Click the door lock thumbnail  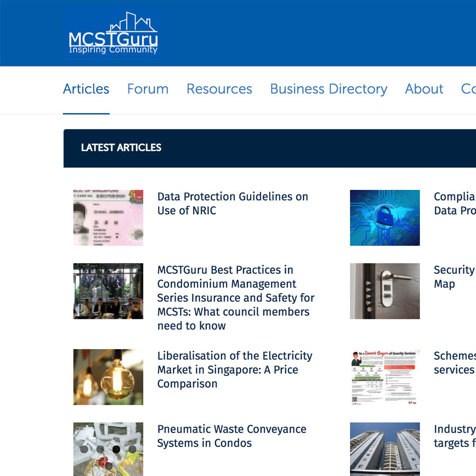click(385, 291)
